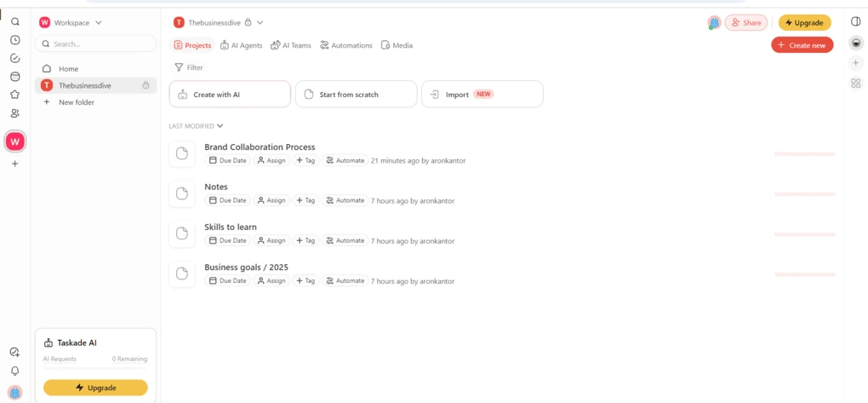Open the search icon in left rail
868x403 pixels.
click(15, 22)
